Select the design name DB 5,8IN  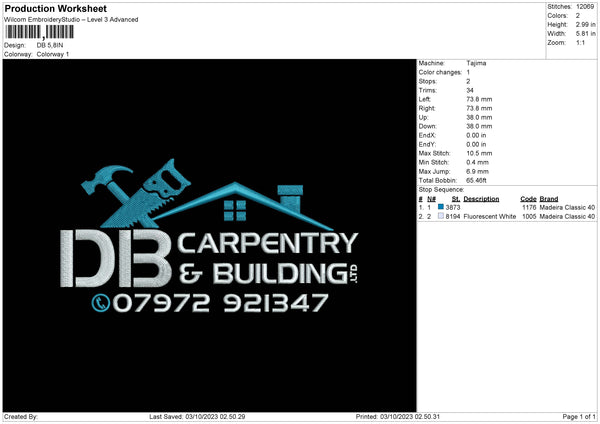tap(50, 45)
